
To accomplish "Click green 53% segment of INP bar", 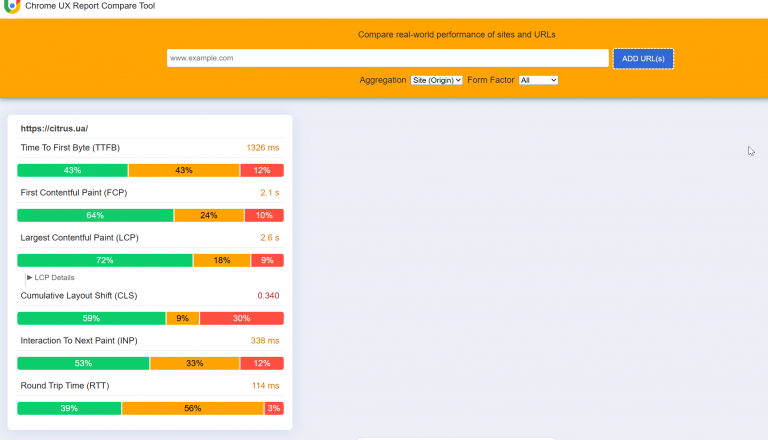I will point(83,363).
